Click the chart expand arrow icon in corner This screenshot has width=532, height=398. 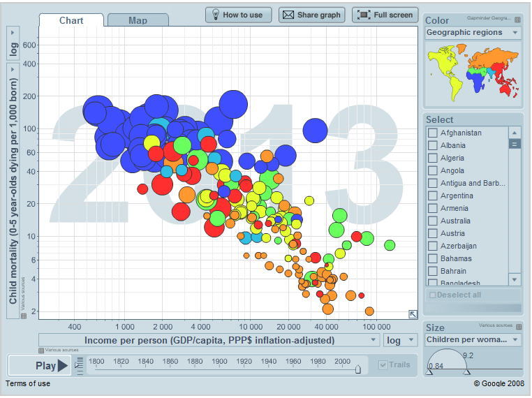tap(413, 315)
